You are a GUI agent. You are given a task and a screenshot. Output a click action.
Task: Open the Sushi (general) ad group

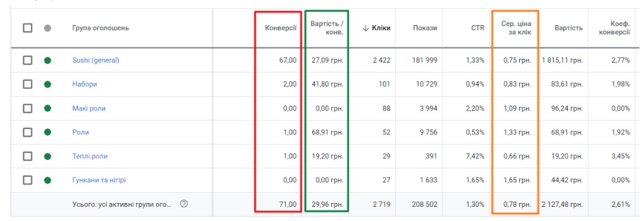(x=95, y=60)
